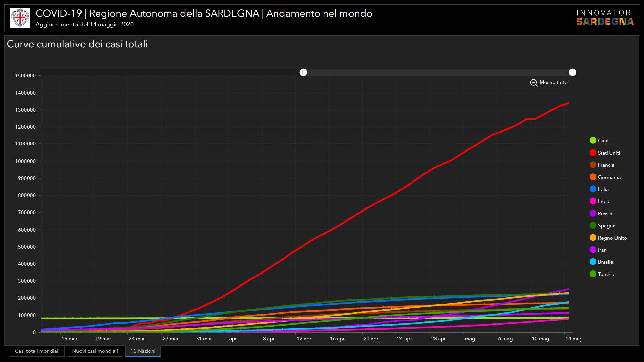Toggle the Russia series legend entry
This screenshot has width=644, height=362.
tap(593, 213)
